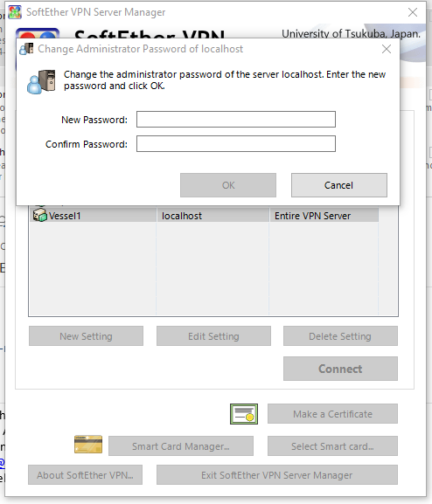Open Edit Setting for the connection

point(213,336)
